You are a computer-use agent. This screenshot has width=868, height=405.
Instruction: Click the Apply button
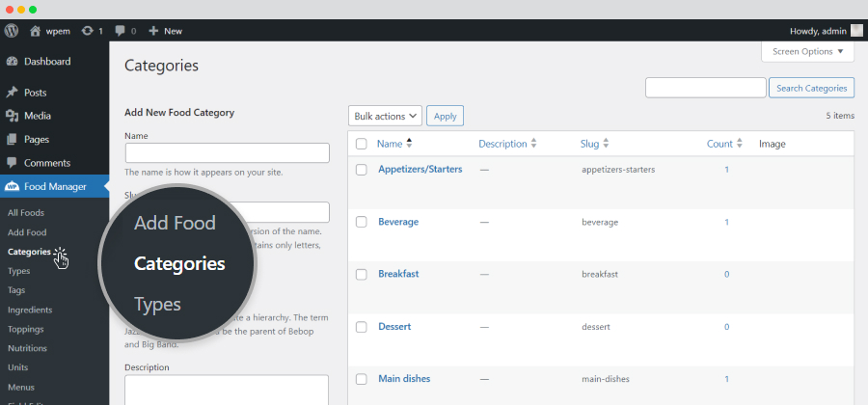[x=445, y=116]
